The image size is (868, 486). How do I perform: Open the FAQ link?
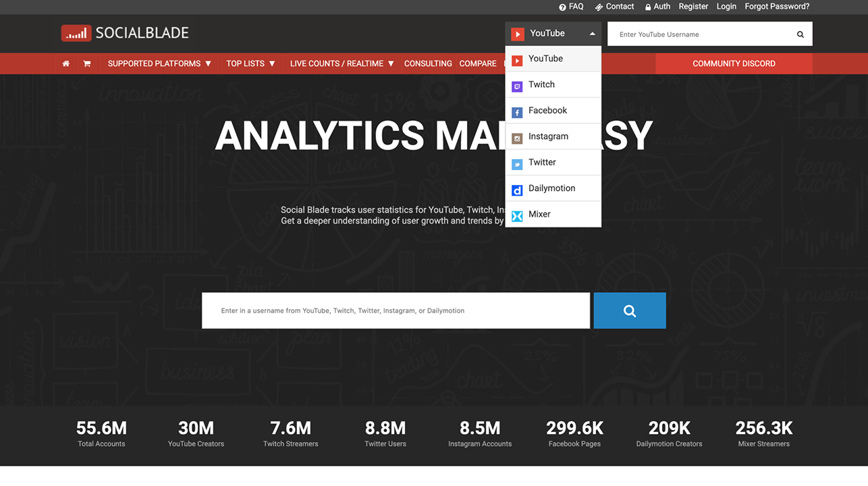pos(576,7)
